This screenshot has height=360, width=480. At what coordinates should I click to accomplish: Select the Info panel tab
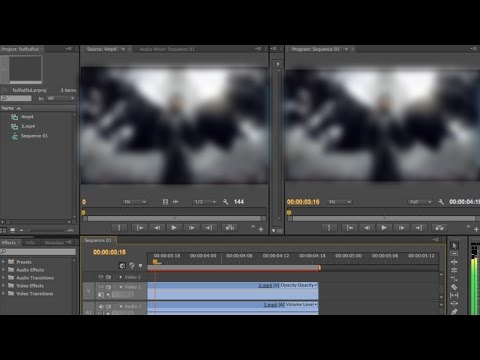pos(31,242)
